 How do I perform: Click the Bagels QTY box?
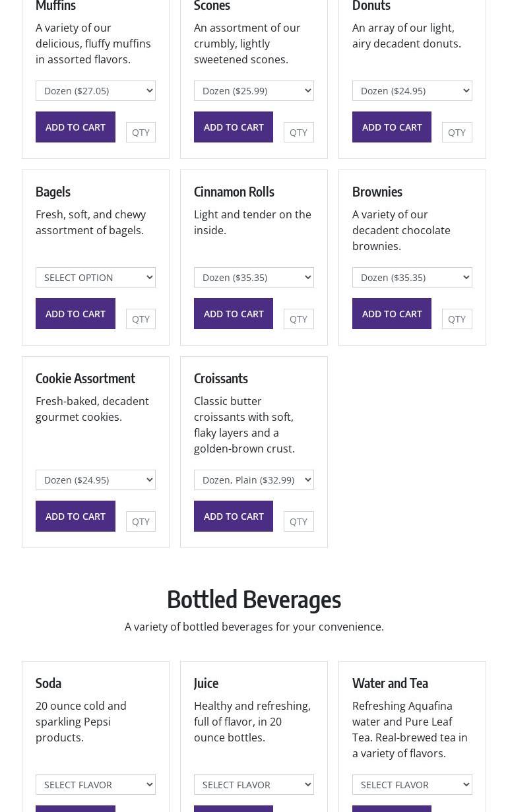pyautogui.click(x=141, y=319)
